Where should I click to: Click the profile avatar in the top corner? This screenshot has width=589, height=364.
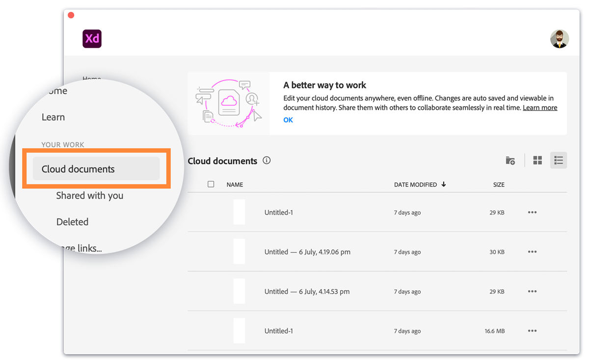tap(559, 38)
